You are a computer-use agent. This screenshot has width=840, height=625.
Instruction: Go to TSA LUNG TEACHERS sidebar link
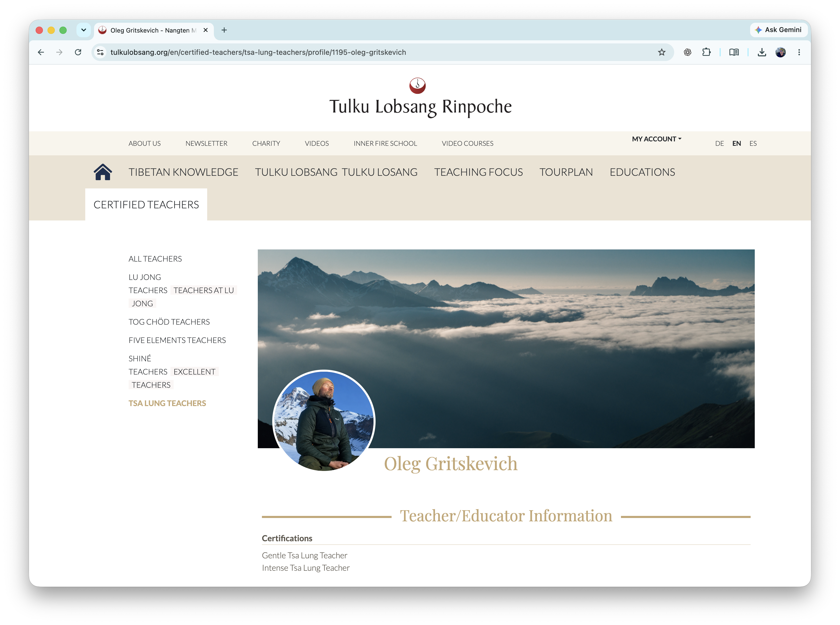pos(167,403)
